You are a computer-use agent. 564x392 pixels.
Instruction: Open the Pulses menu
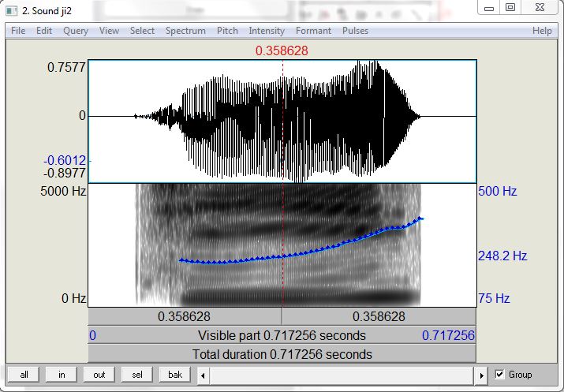pyautogui.click(x=355, y=31)
